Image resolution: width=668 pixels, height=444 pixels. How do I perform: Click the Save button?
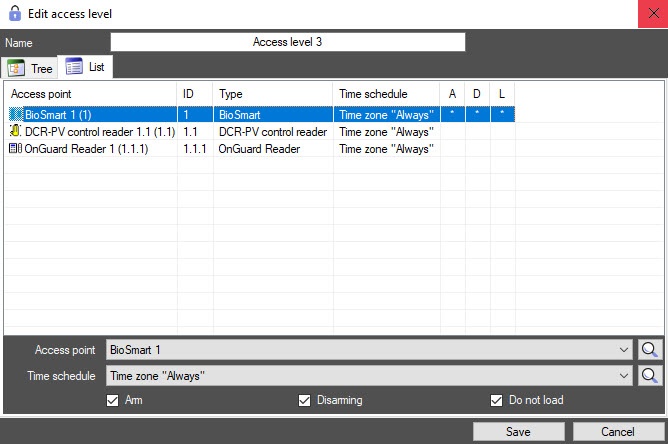(518, 432)
